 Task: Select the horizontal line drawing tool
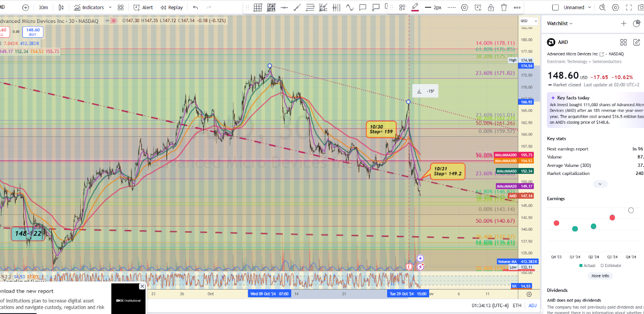tap(284, 7)
